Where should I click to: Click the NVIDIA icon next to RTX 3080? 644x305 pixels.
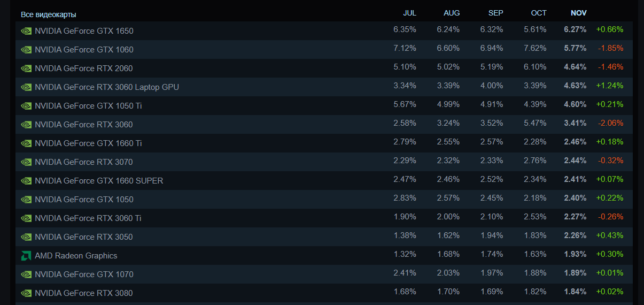pos(26,293)
